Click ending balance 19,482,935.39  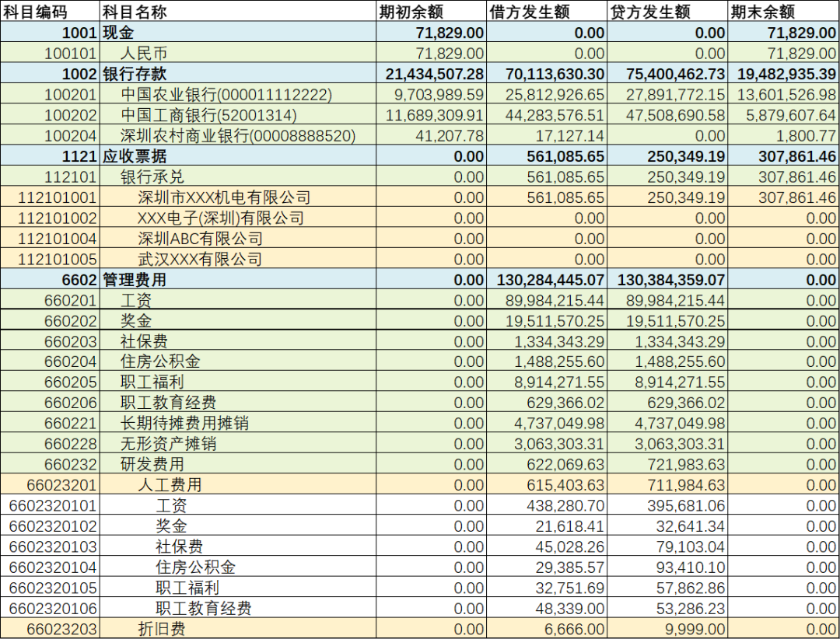(784, 73)
